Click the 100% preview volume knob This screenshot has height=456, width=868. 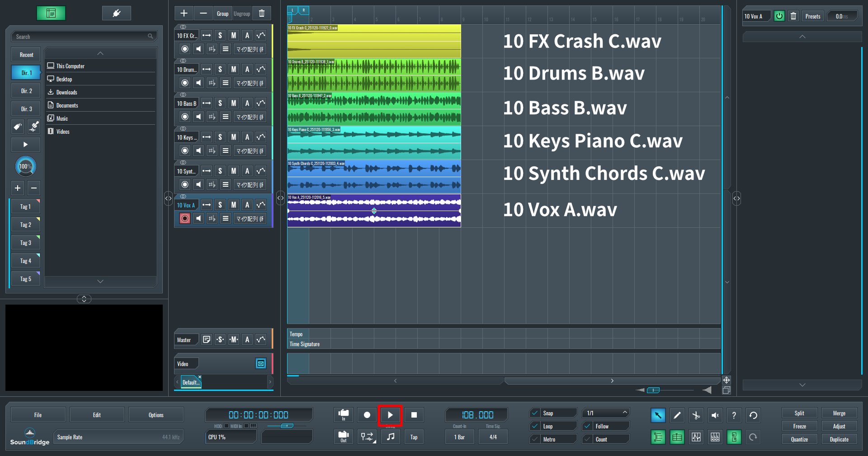tap(25, 166)
